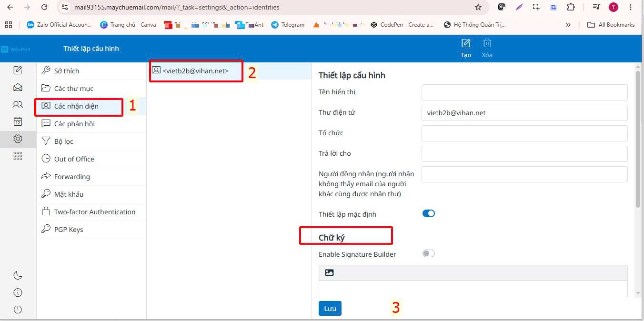This screenshot has width=644, height=321.
Task: Open Các phản hồi section
Action: [91, 124]
